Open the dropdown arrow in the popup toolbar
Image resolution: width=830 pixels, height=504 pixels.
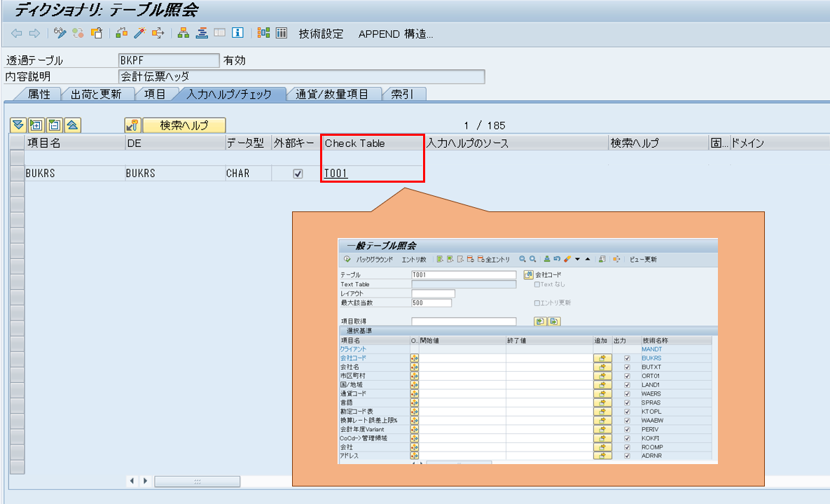(x=578, y=259)
